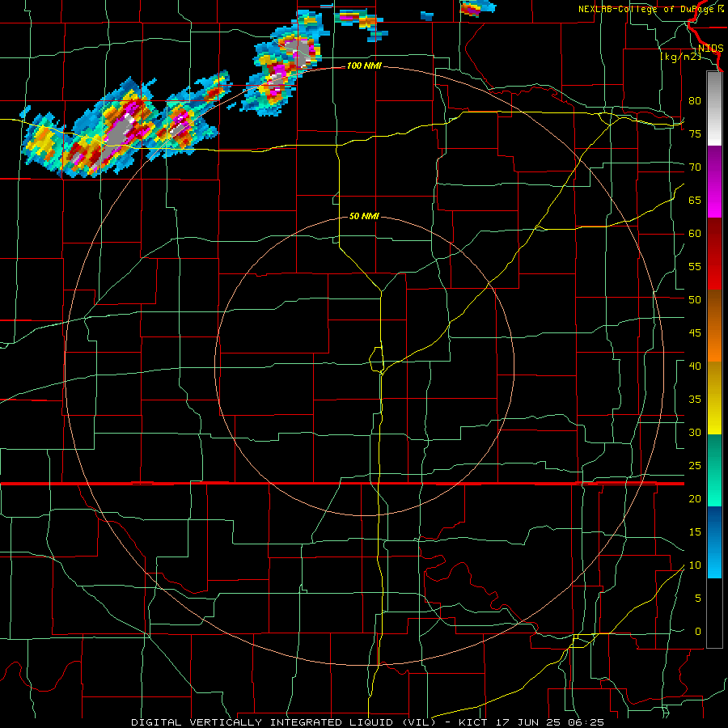Pick the magenta-purple band of the VIL legend
This screenshot has width=728, height=728.
(x=714, y=182)
